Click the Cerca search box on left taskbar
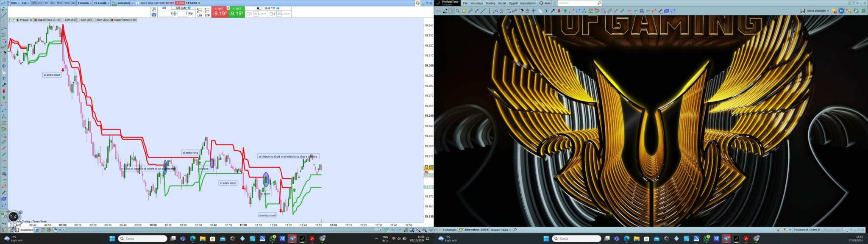The image size is (868, 244). pos(142,239)
